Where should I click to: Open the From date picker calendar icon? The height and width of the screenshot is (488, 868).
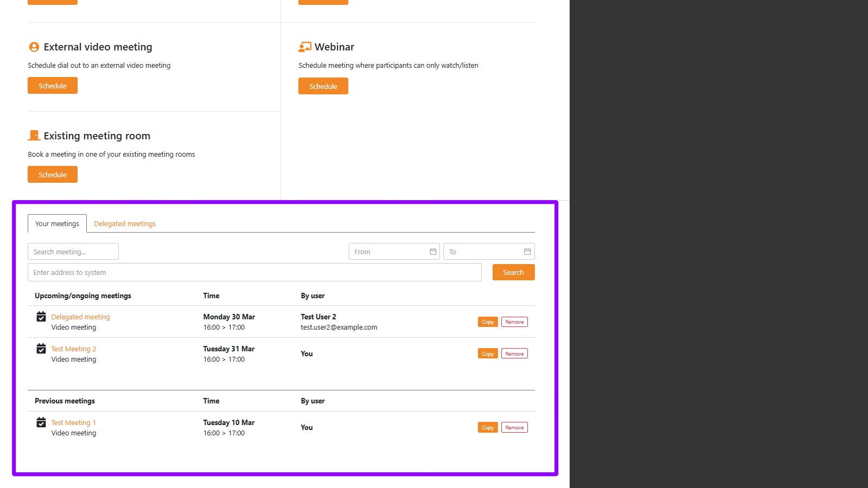pyautogui.click(x=433, y=252)
